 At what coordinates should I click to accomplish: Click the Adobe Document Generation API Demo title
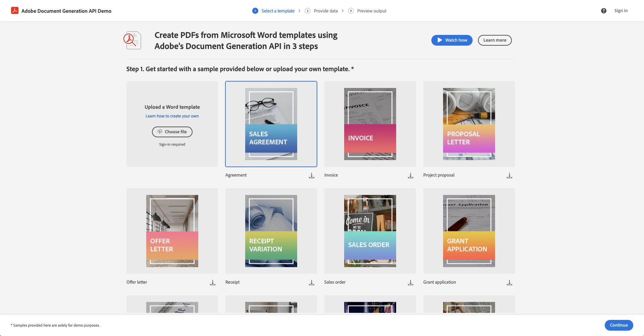click(x=66, y=11)
